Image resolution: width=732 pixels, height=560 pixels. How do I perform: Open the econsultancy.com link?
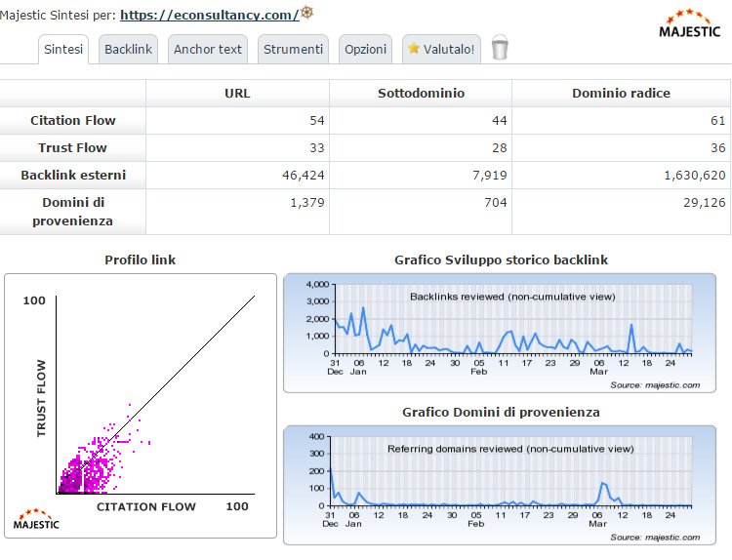[210, 15]
